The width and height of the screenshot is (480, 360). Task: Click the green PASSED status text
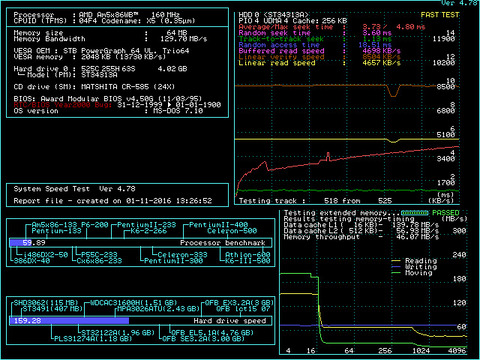pyautogui.click(x=446, y=213)
